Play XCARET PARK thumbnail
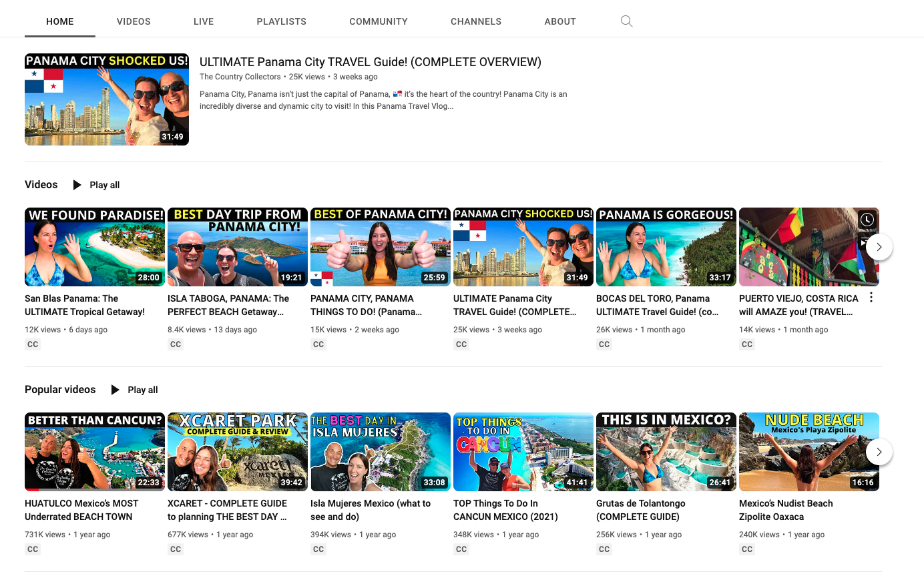This screenshot has width=924, height=576. [x=238, y=452]
